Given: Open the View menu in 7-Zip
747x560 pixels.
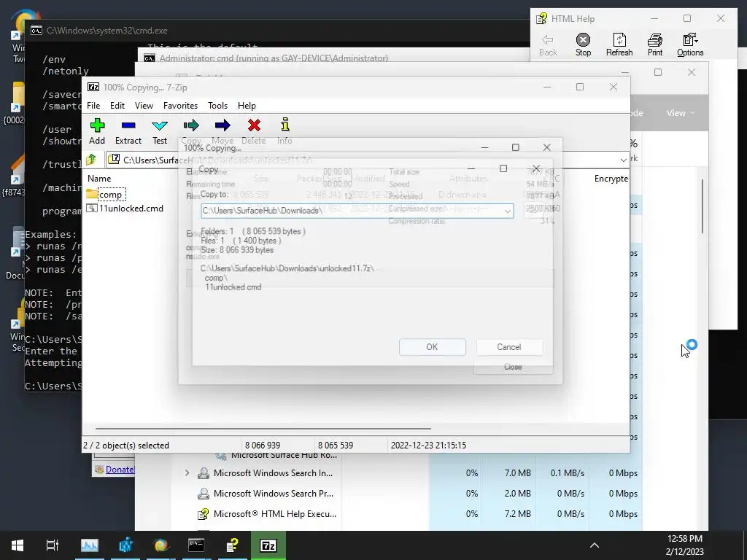Looking at the screenshot, I should point(144,106).
